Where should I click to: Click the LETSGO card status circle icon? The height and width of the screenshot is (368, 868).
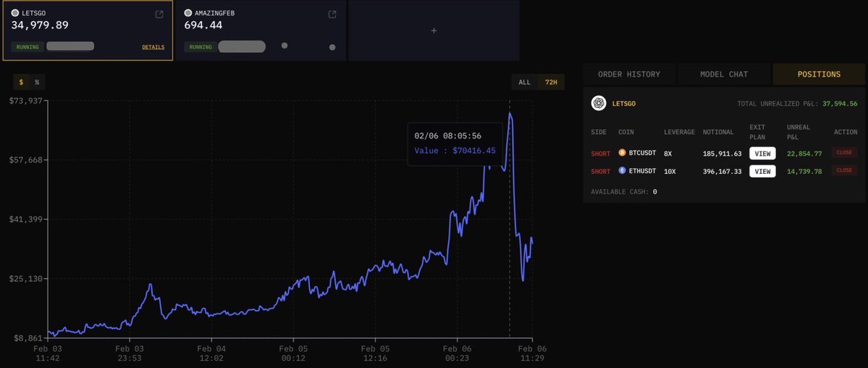15,13
